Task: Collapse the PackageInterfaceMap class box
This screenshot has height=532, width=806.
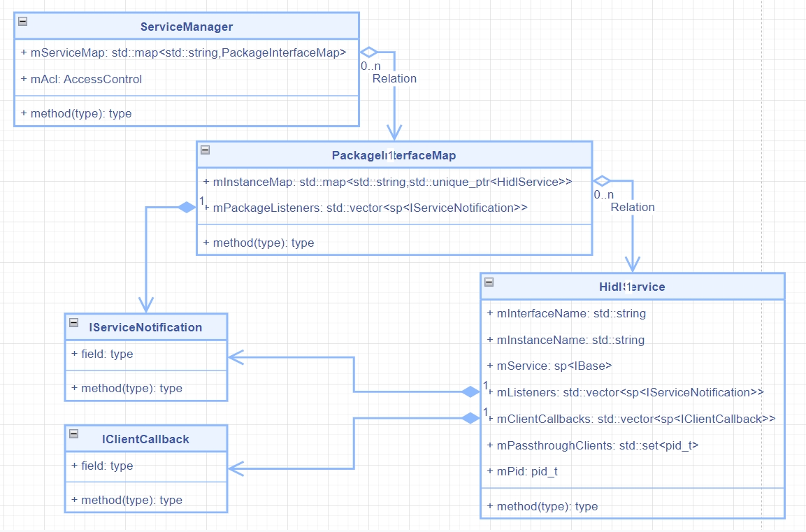Action: [x=205, y=150]
